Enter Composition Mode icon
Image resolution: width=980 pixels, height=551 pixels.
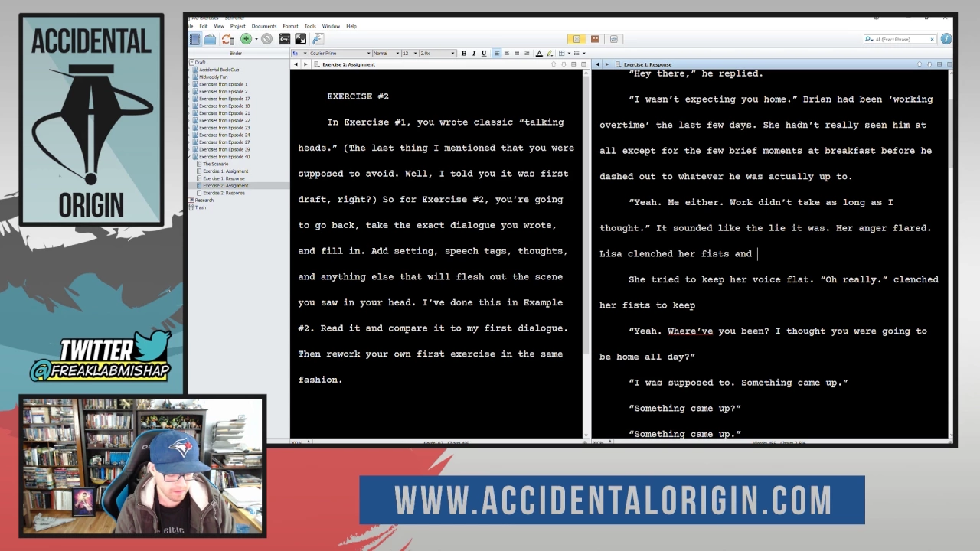tap(300, 39)
